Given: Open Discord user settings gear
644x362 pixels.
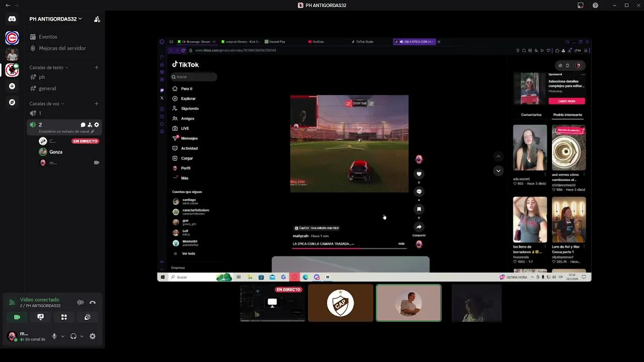Looking at the screenshot, I should pyautogui.click(x=93, y=336).
